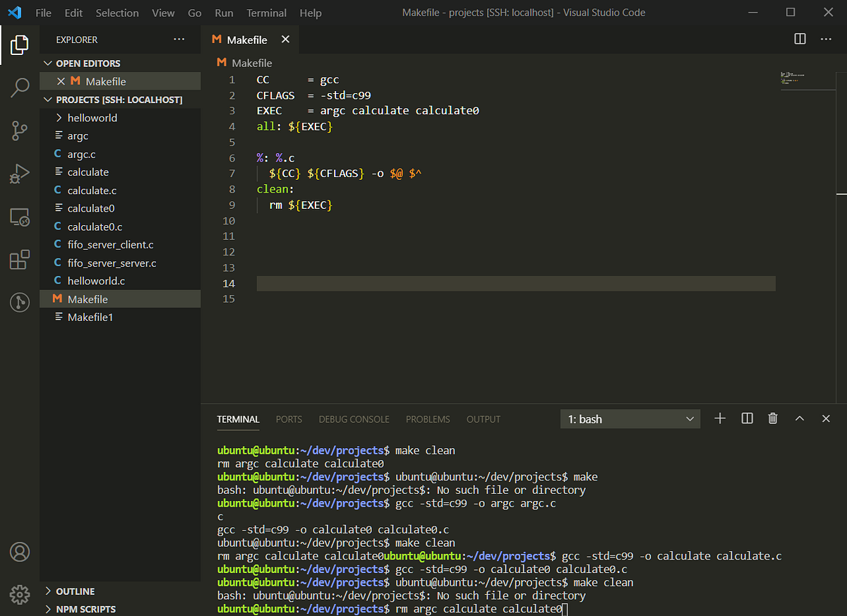Image resolution: width=847 pixels, height=616 pixels.
Task: Open the Extensions view
Action: [x=19, y=260]
